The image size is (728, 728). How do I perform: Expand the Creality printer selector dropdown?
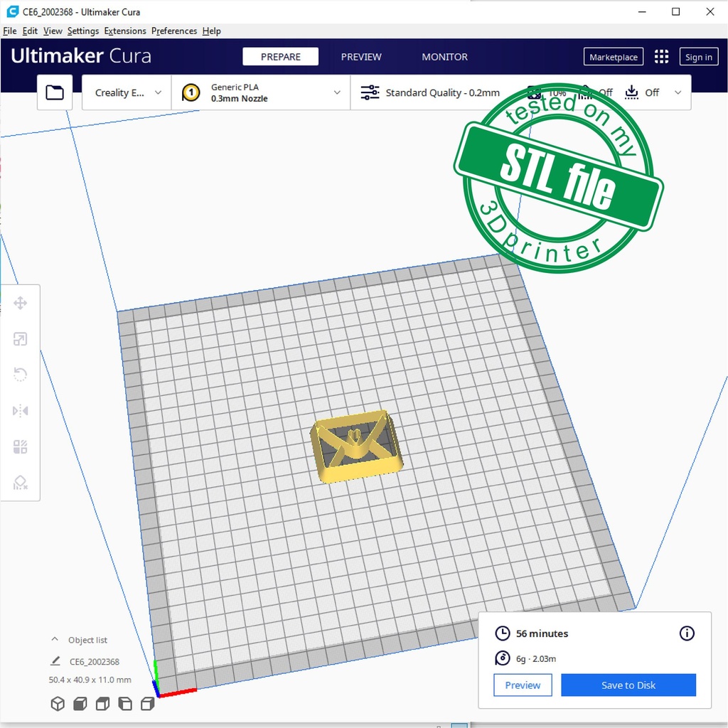coord(127,92)
